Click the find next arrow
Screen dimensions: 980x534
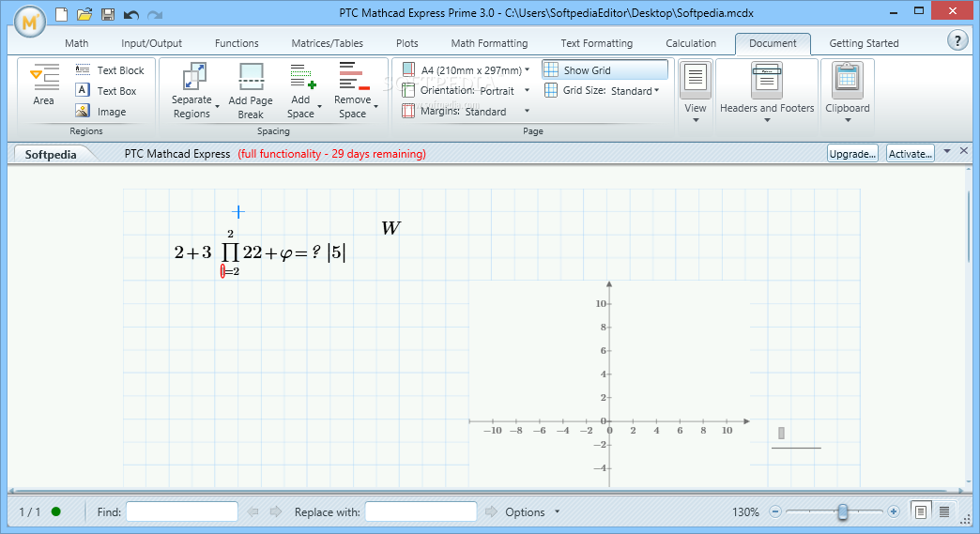coord(276,511)
